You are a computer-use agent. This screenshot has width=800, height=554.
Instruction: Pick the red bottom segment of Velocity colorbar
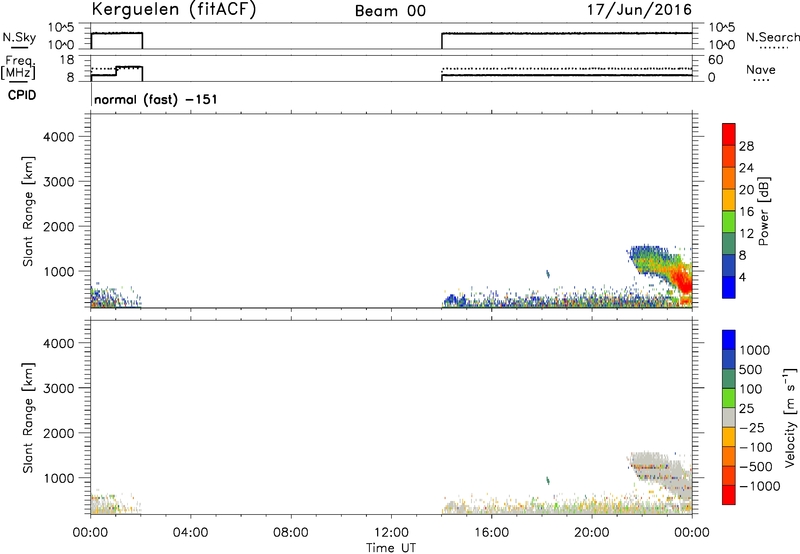point(729,495)
